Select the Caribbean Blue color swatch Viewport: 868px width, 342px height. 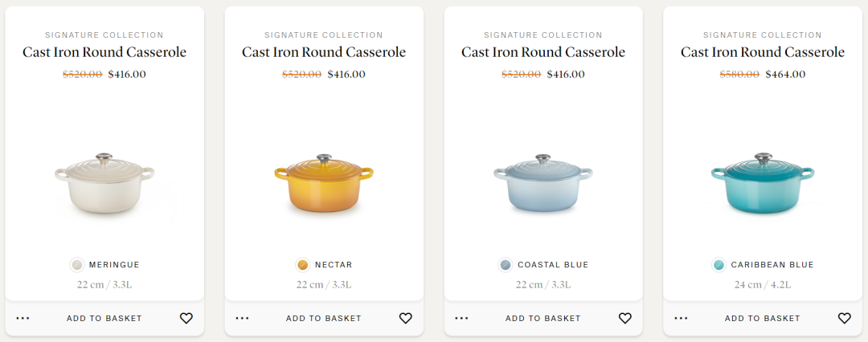(719, 265)
